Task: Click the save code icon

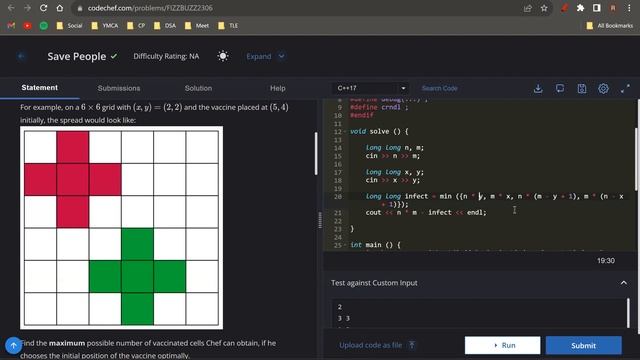Action: (x=582, y=88)
